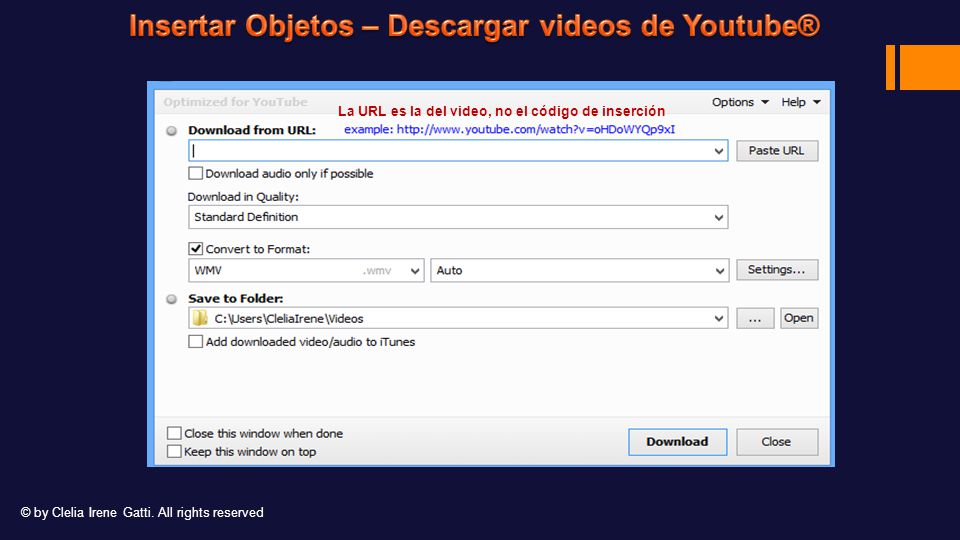Click the bullet beside Save to Folder
Viewport: 960px width, 540px height.
pyautogui.click(x=171, y=299)
